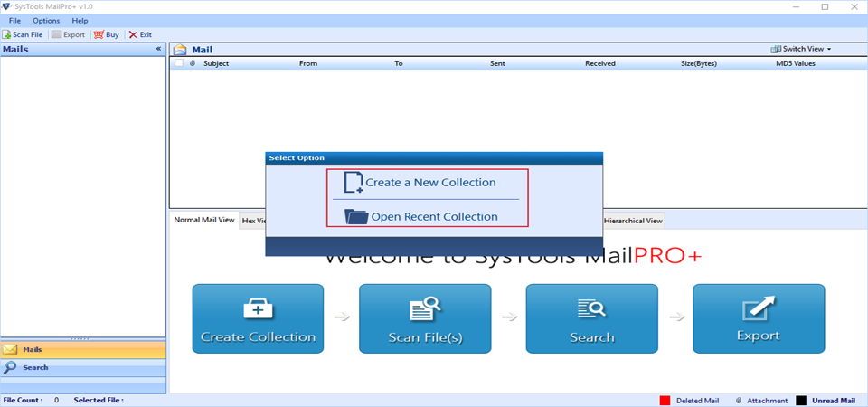Click the Unread Mail legend text
Screen dimensions: 868x407
(834, 401)
